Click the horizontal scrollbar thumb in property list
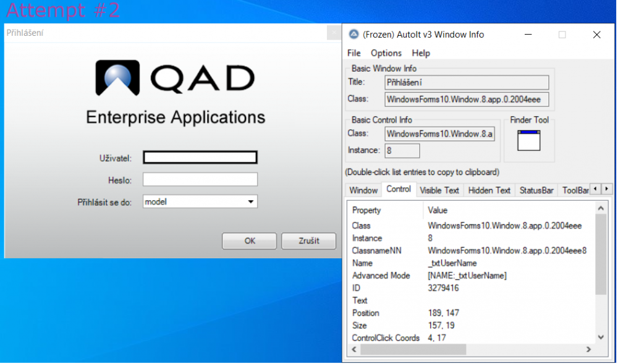The height and width of the screenshot is (364, 618). (x=413, y=350)
